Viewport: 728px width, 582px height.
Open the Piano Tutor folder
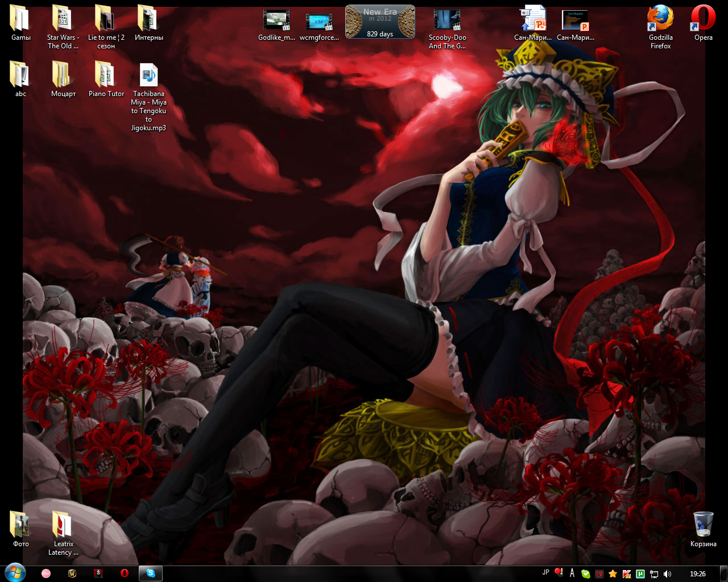pos(106,76)
